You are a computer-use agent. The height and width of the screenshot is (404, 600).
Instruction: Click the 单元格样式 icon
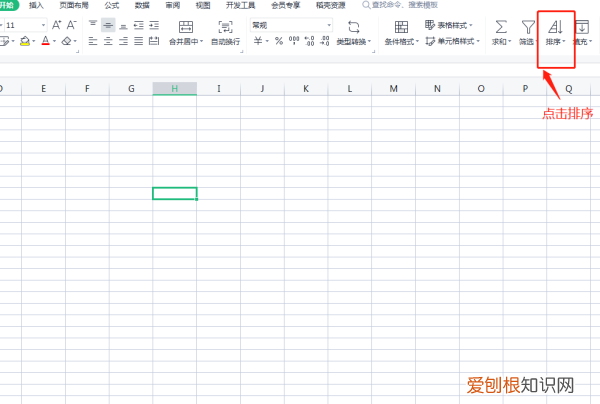[430, 41]
